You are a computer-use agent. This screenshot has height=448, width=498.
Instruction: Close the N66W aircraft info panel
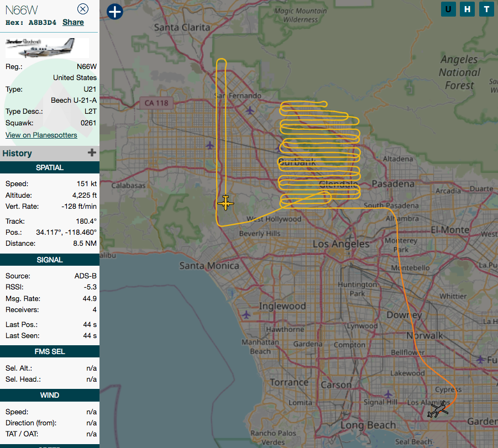tap(83, 9)
